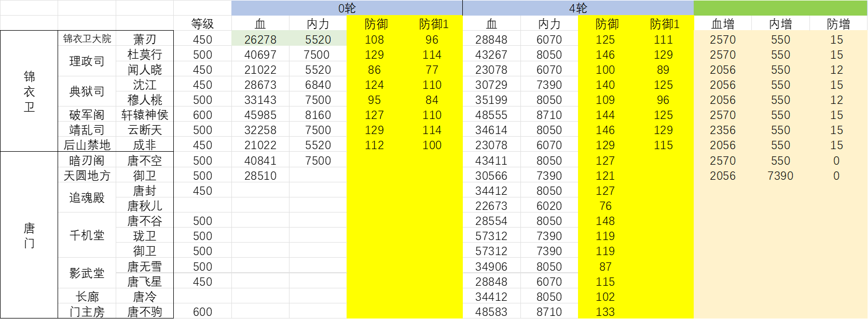Click the inner power value '6020'
The width and height of the screenshot is (868, 319).
549,206
